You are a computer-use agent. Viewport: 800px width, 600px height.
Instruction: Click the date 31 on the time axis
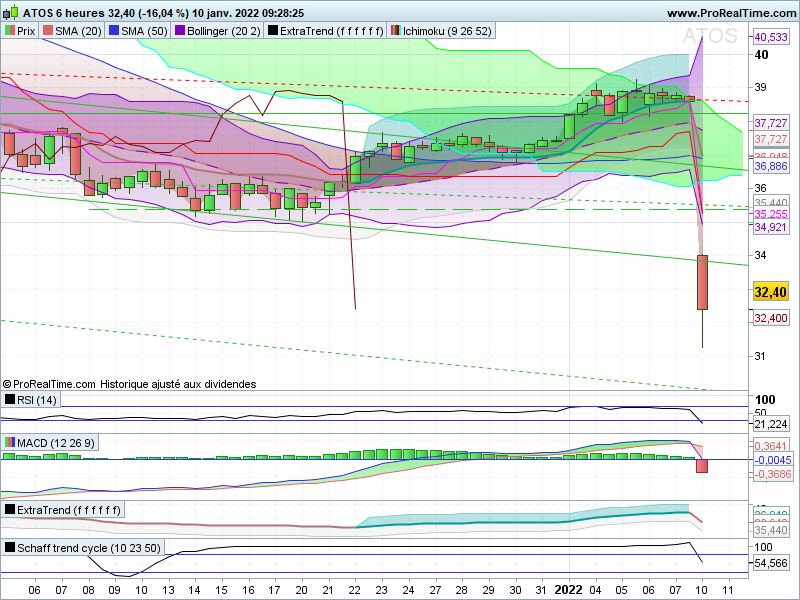click(x=541, y=590)
